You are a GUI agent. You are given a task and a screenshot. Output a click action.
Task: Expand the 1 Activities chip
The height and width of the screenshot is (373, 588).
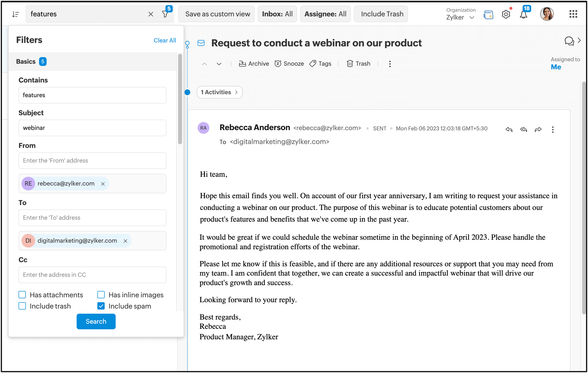tap(219, 92)
